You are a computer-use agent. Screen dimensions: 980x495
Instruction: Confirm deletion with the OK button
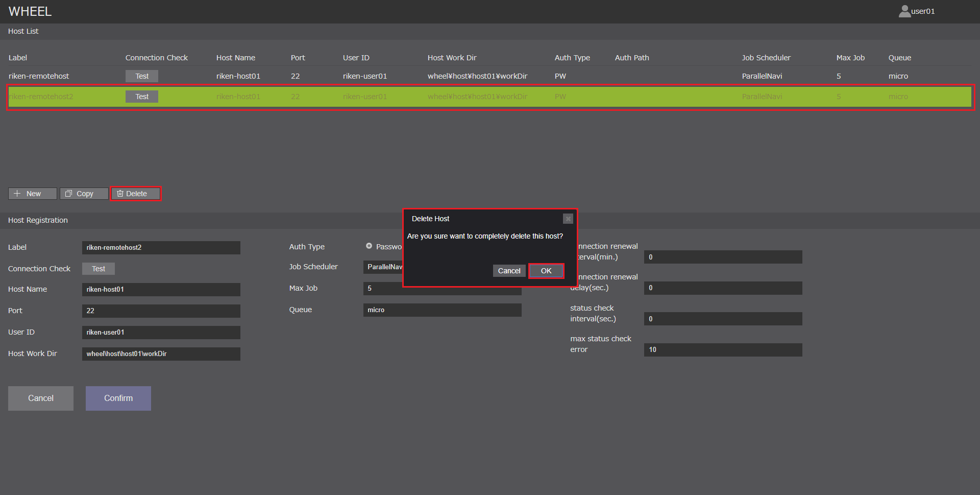click(546, 271)
